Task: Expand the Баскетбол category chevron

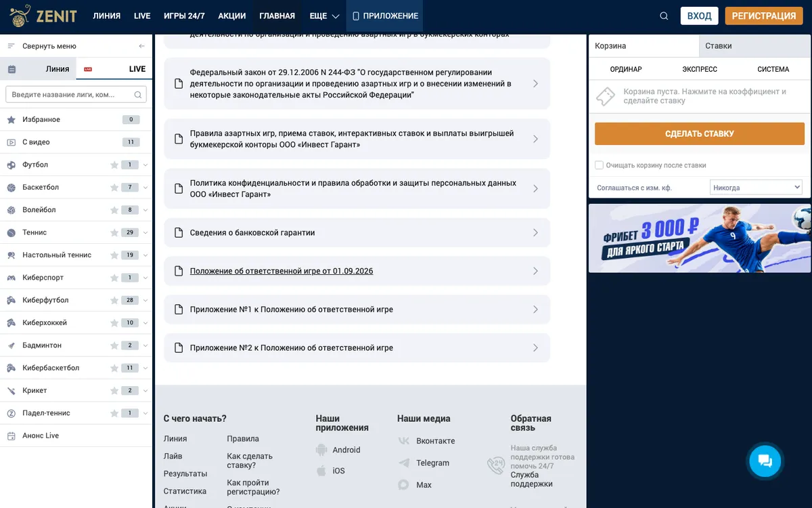Action: tap(145, 188)
